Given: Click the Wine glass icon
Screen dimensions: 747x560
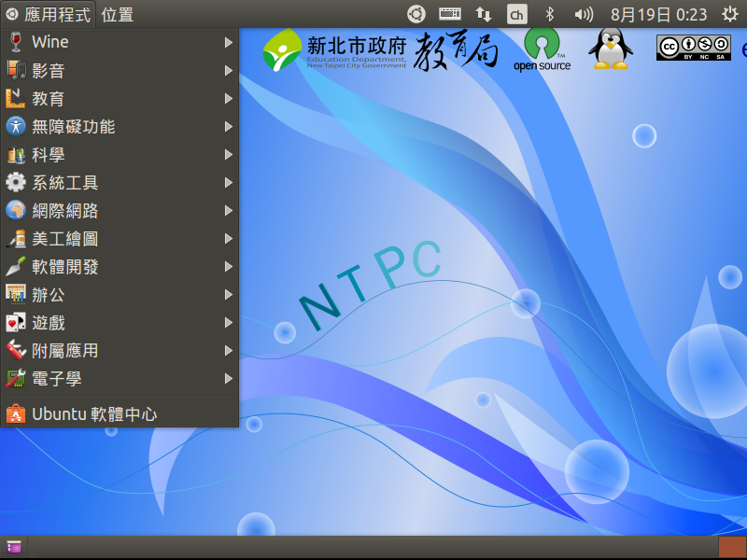Looking at the screenshot, I should click(x=16, y=42).
